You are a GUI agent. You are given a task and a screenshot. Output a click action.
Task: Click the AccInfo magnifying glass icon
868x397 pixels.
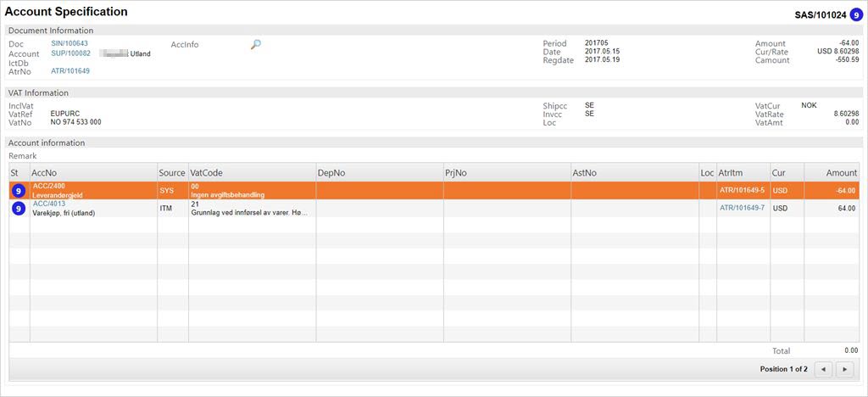click(x=256, y=44)
